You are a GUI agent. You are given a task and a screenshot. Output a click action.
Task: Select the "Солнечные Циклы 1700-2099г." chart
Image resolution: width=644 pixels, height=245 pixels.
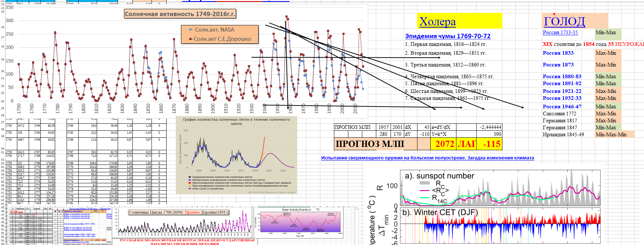point(183,224)
